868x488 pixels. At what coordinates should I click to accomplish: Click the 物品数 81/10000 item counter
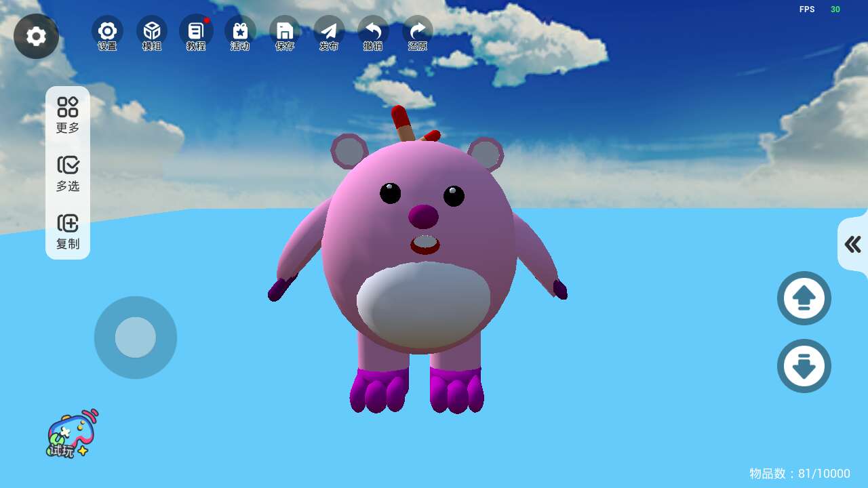pos(800,474)
